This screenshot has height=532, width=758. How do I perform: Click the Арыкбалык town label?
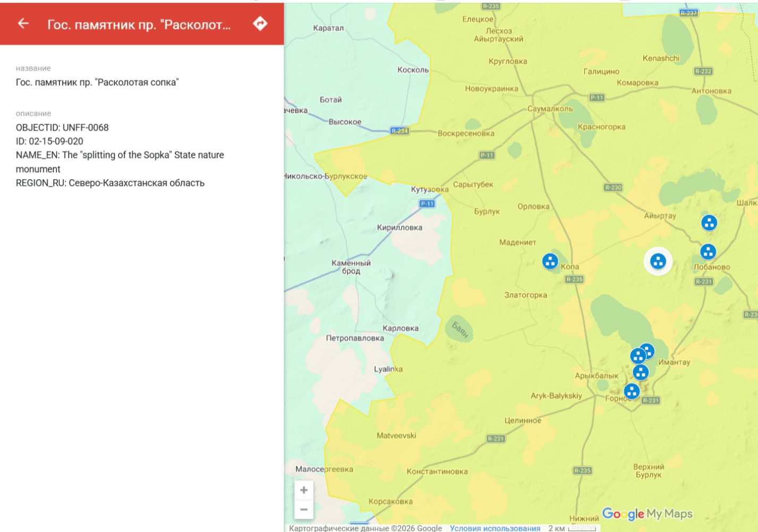[596, 375]
